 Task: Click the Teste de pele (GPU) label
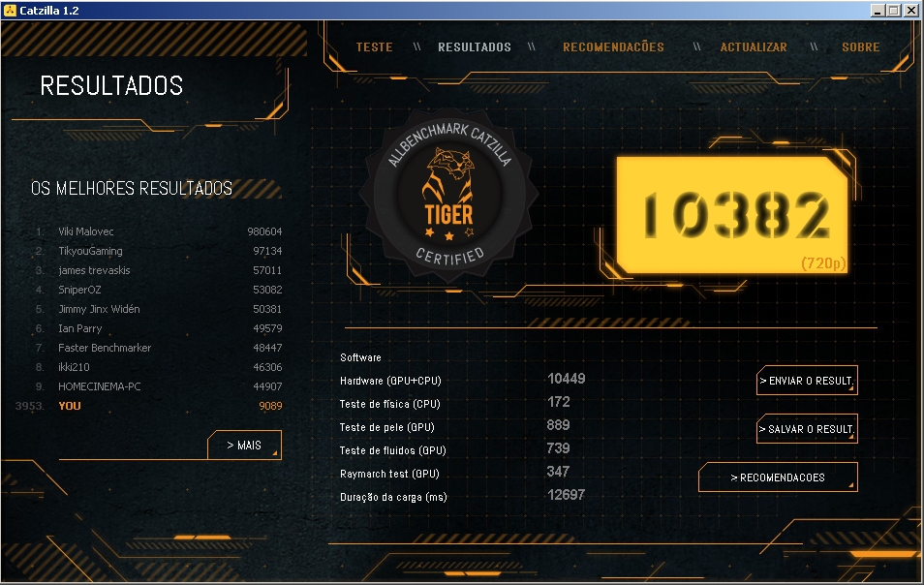[386, 427]
